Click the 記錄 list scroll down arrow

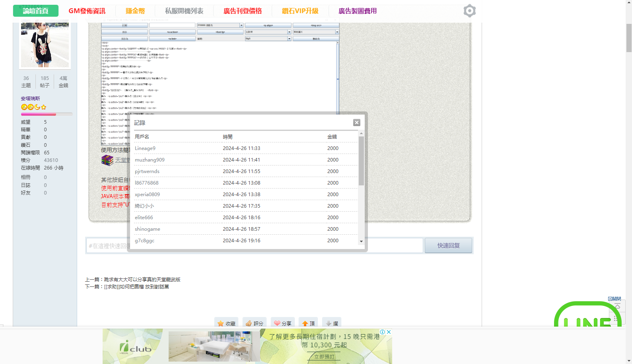click(361, 241)
